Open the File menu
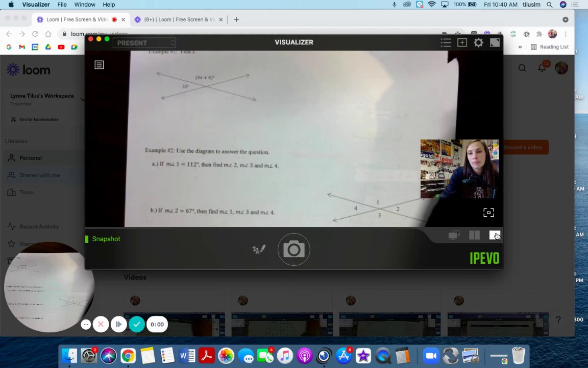The width and height of the screenshot is (588, 368). coord(62,5)
